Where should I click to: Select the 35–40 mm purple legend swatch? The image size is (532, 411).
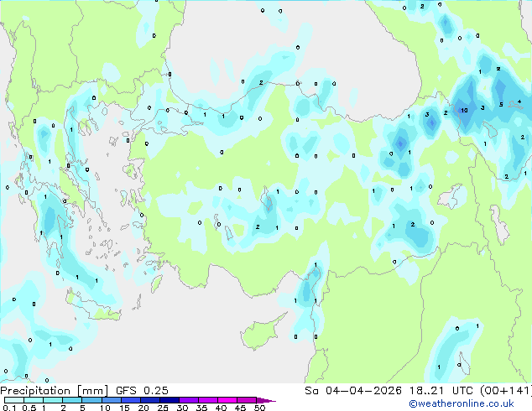pyautogui.click(x=208, y=400)
